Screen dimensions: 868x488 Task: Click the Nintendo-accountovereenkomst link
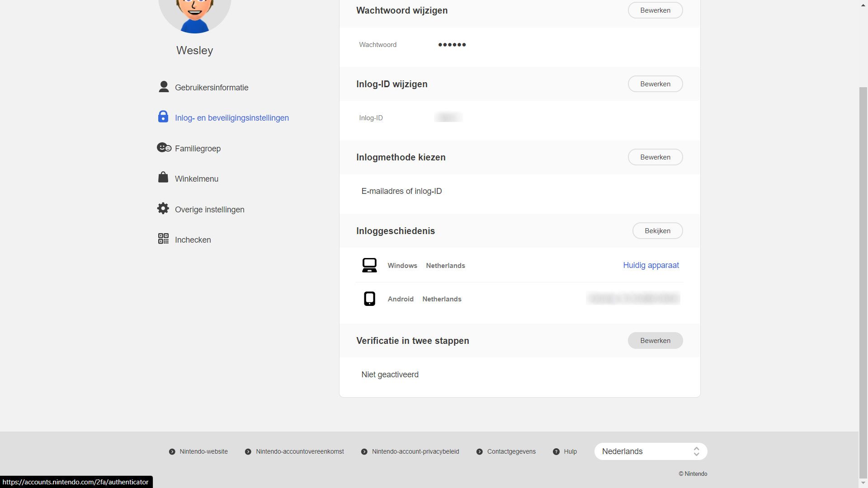tap(299, 451)
